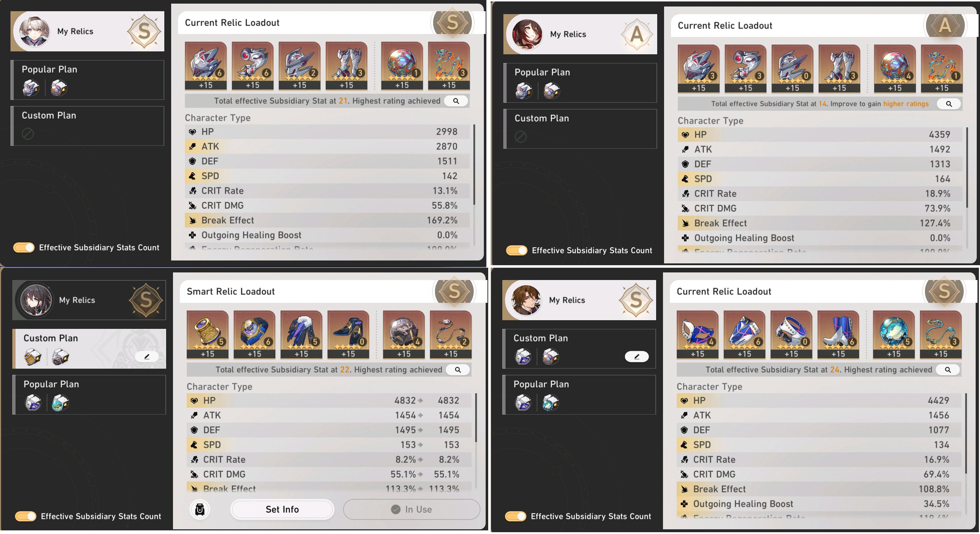Click the relic inventory icon beside Set Info
Viewport: 980px width, 534px height.
(200, 509)
